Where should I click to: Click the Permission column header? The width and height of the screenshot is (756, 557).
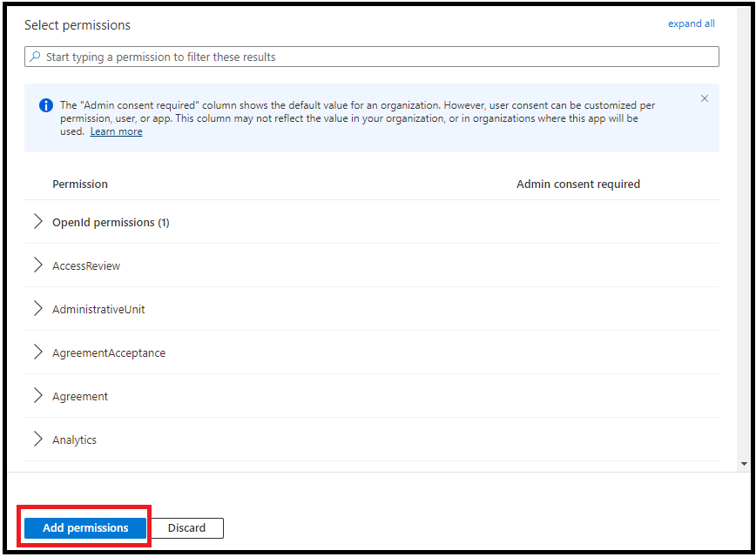(x=80, y=184)
